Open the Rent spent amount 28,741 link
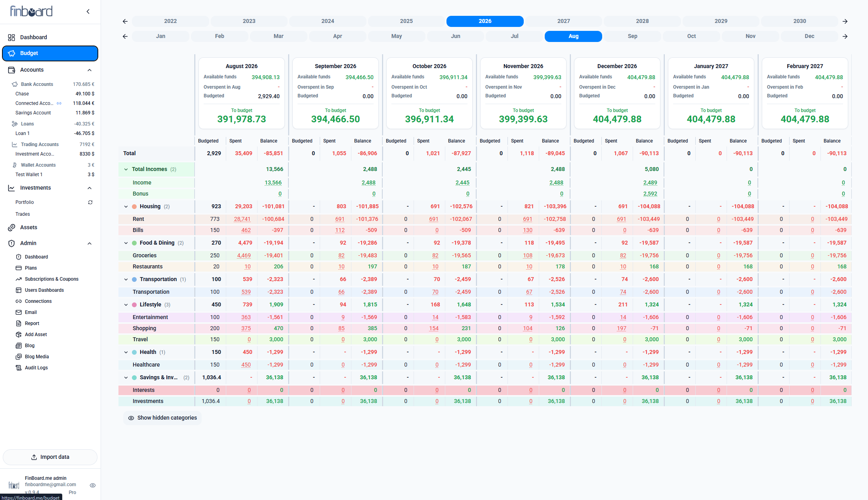This screenshot has width=868, height=500. (x=242, y=219)
